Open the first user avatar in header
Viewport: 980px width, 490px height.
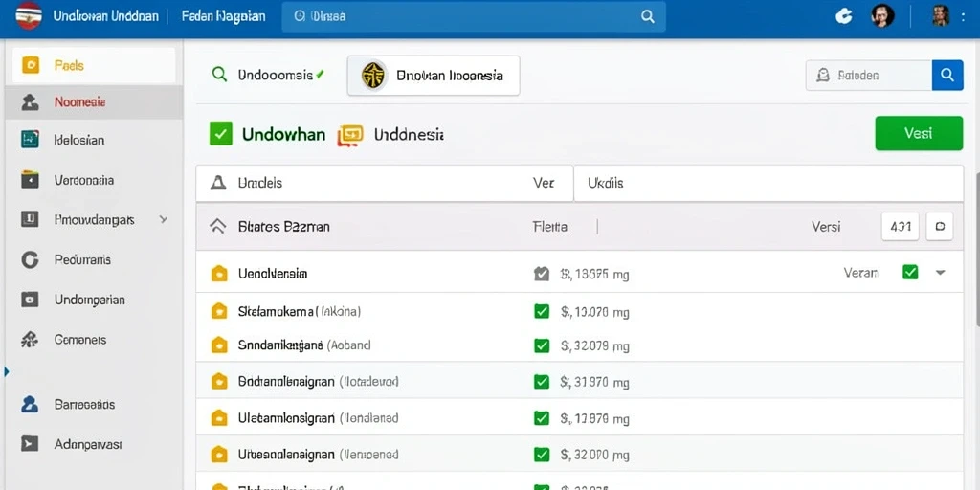(882, 16)
